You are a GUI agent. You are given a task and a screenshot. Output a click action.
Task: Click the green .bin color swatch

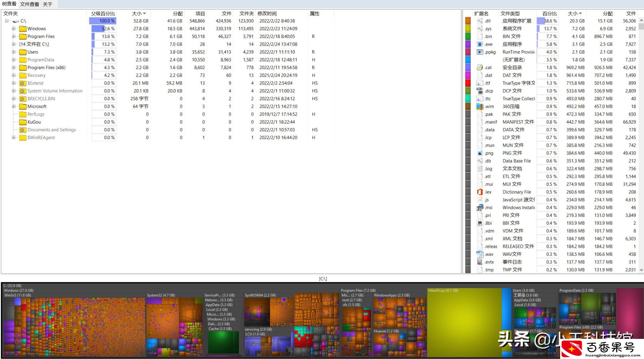(468, 36)
